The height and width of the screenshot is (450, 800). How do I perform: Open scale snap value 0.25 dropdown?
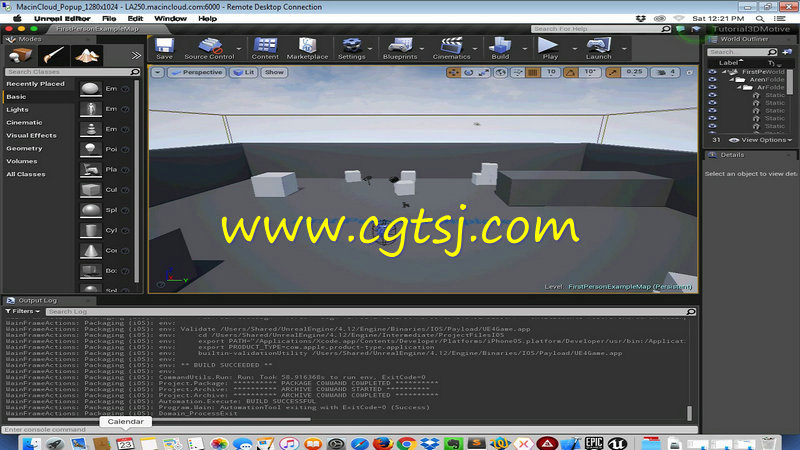tap(634, 72)
